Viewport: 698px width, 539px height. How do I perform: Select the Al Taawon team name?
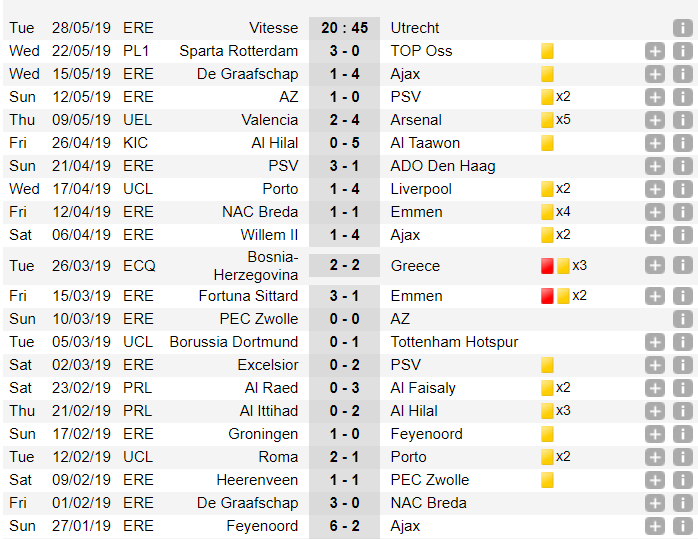[x=424, y=143]
